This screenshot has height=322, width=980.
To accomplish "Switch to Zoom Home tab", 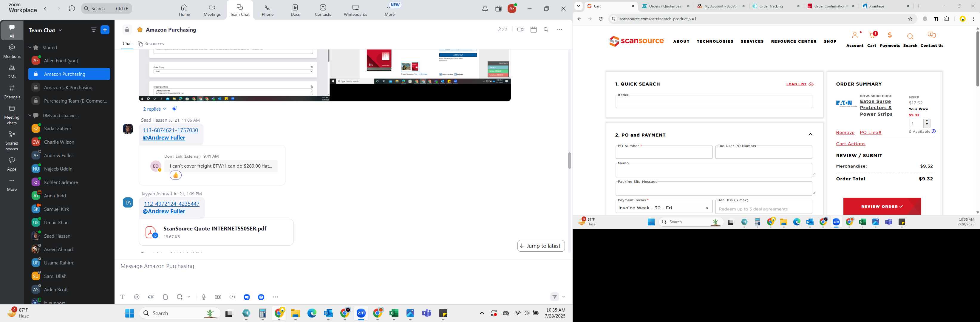I will point(185,10).
